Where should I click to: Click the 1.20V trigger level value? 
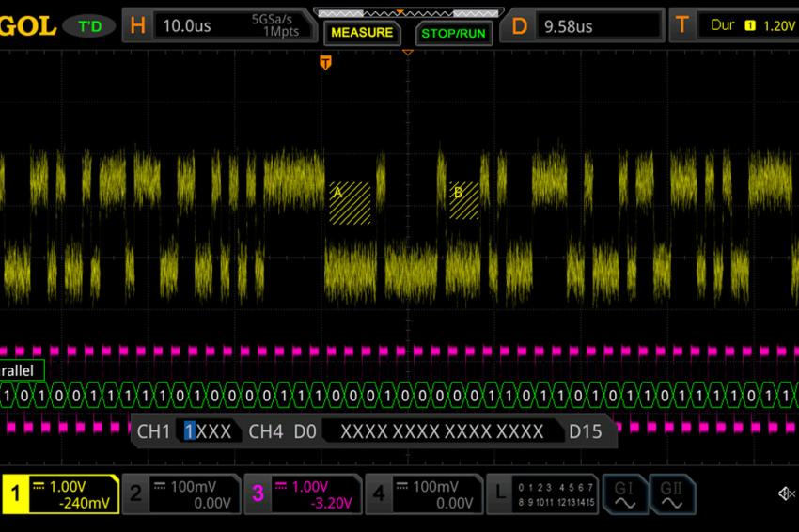tap(779, 26)
